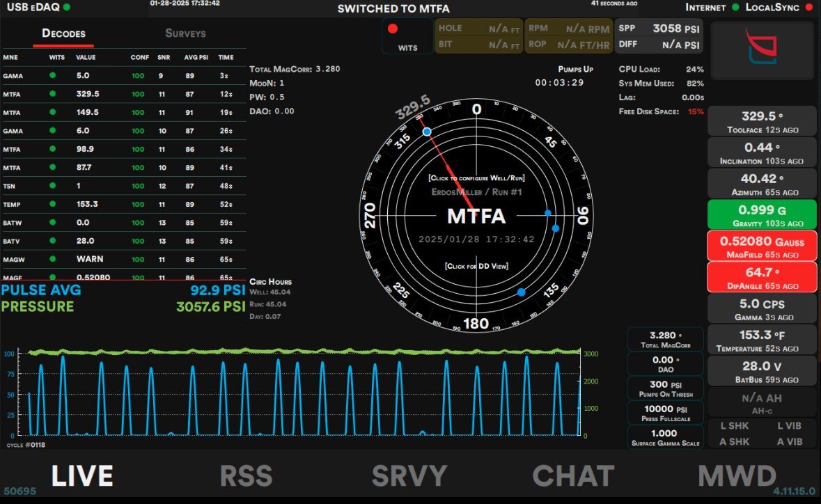
Task: Select the GAMA 5.0 decode row
Action: tap(123, 75)
